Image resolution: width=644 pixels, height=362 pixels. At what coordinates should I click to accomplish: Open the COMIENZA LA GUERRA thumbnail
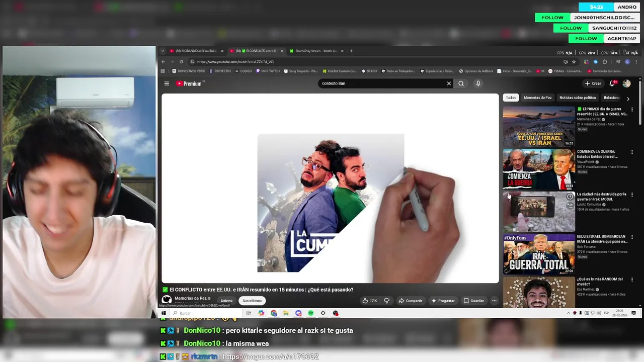539,169
